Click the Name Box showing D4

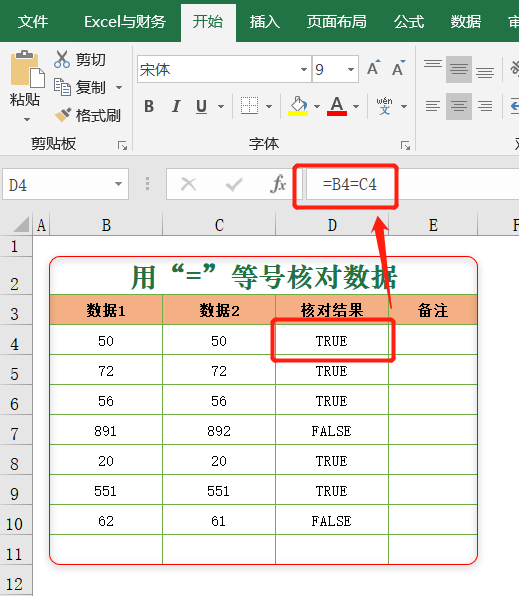click(x=65, y=184)
